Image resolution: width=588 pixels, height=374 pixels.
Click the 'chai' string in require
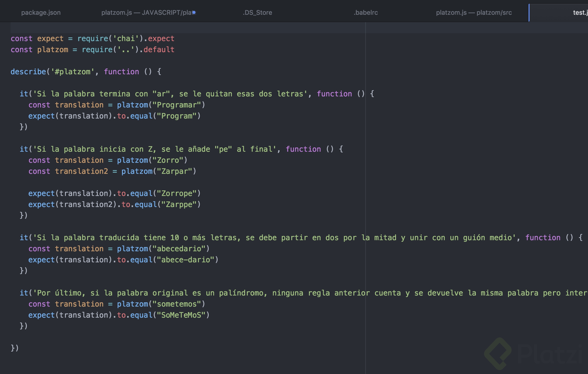(x=126, y=38)
